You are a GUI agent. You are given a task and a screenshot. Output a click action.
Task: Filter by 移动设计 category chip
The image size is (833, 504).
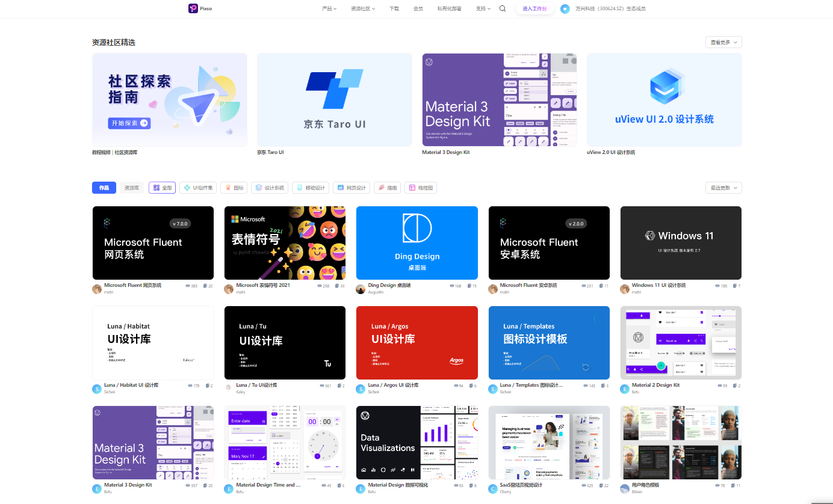pyautogui.click(x=311, y=188)
